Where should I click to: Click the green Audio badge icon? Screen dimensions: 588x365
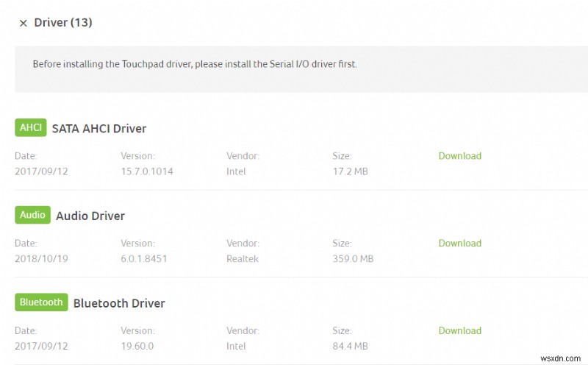point(32,216)
